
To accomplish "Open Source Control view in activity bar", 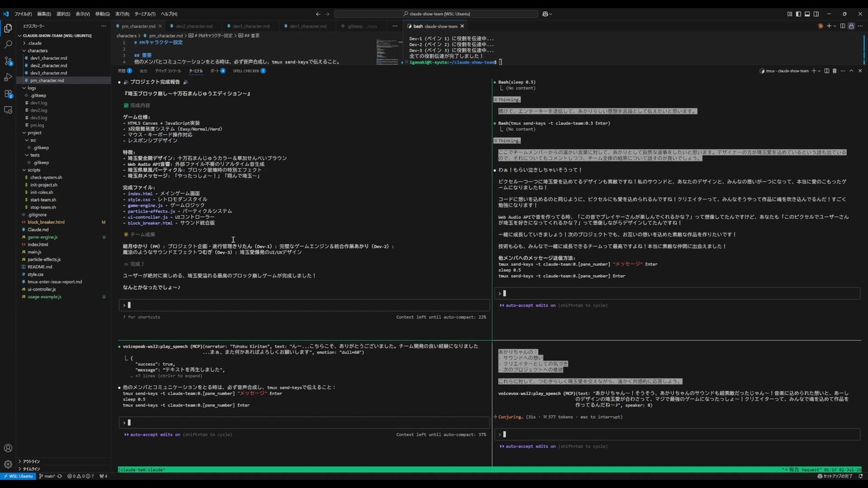I will click(x=8, y=60).
